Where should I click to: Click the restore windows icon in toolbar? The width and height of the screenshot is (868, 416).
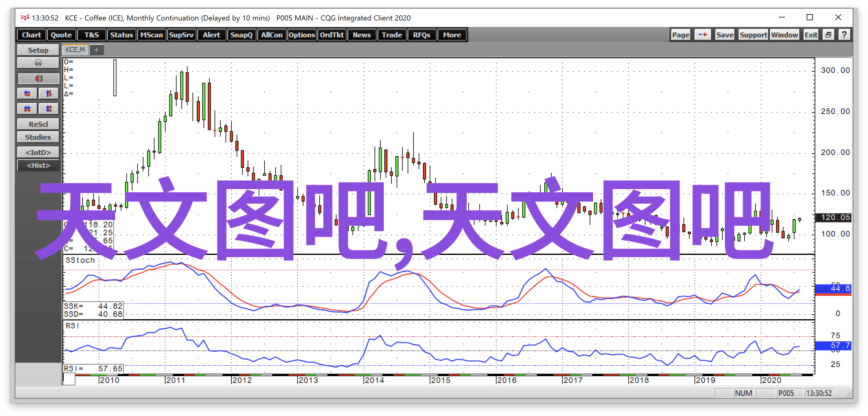(x=828, y=35)
